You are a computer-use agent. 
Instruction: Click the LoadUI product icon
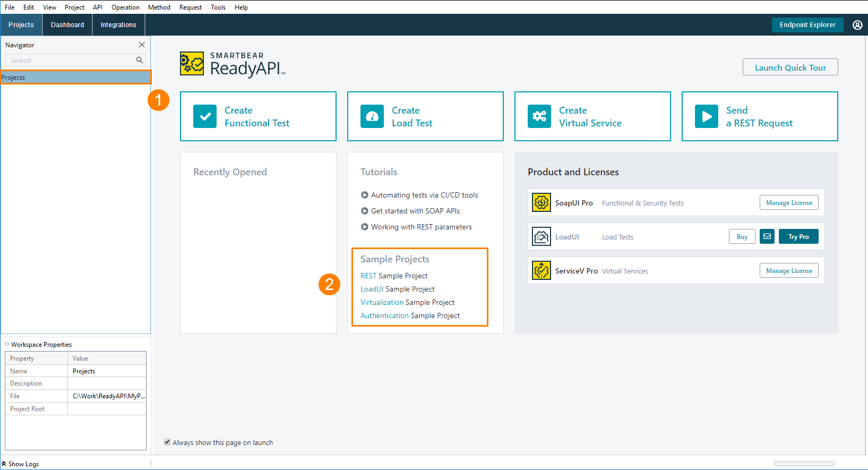tap(542, 236)
